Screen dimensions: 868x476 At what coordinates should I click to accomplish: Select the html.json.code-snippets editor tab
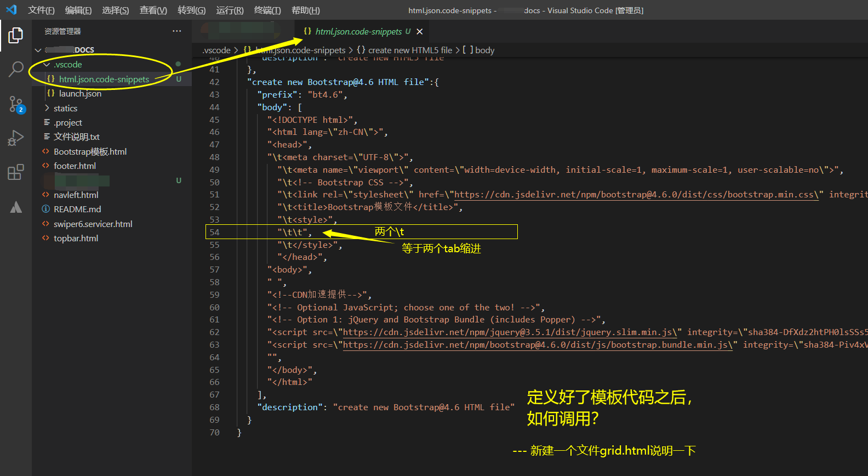coord(363,32)
